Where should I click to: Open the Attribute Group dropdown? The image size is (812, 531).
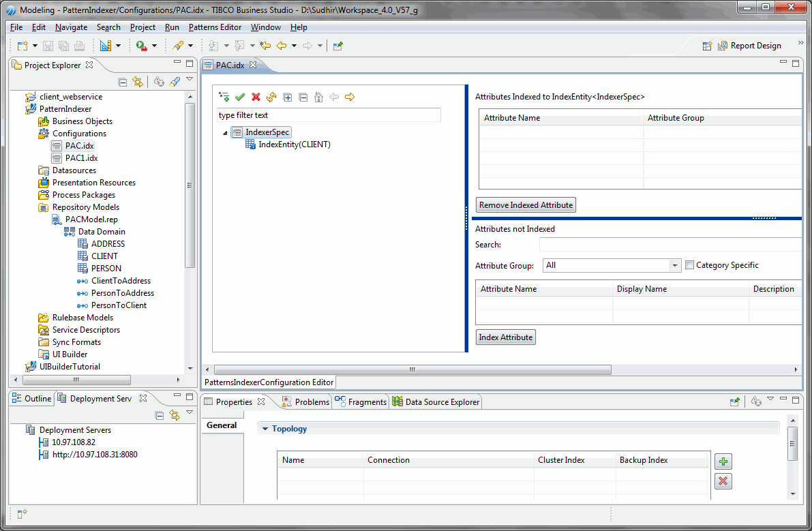click(674, 266)
